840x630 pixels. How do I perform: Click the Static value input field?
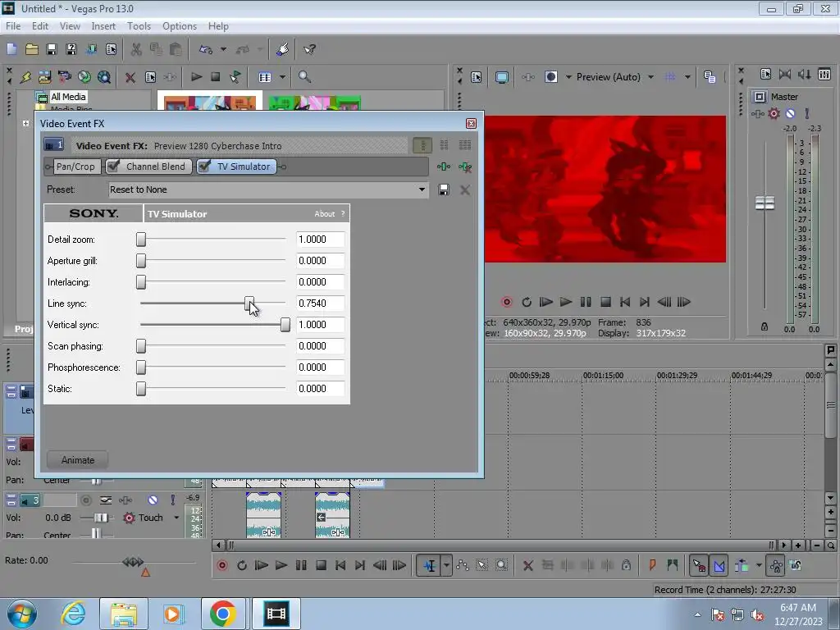coord(321,389)
